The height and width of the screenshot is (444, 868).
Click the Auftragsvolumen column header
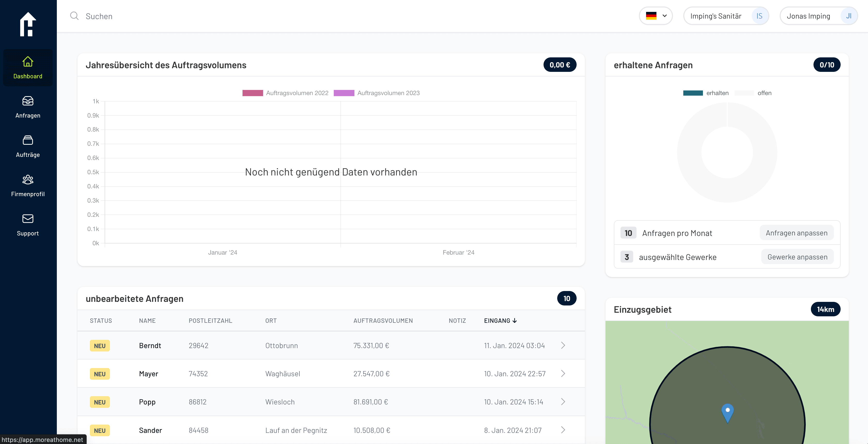[383, 321]
